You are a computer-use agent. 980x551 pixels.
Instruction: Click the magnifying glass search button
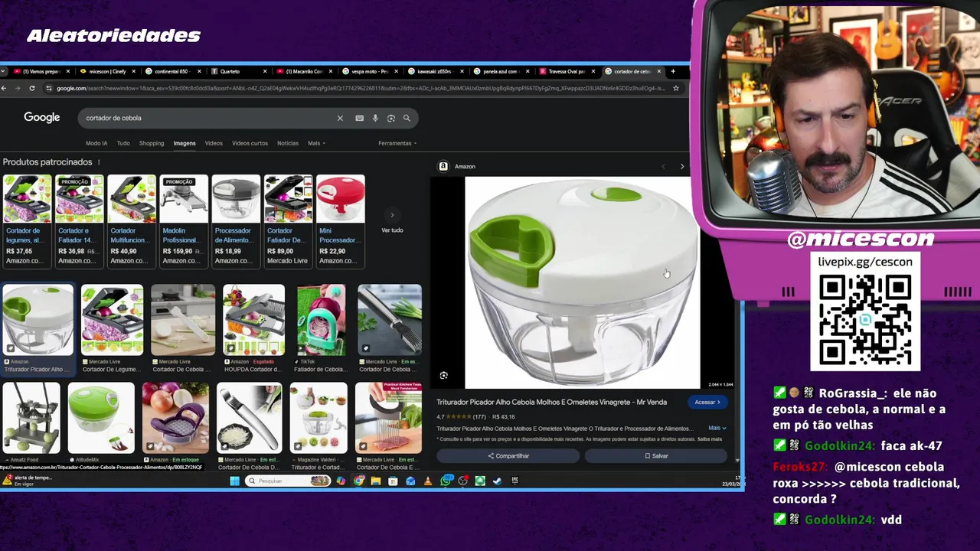click(407, 118)
